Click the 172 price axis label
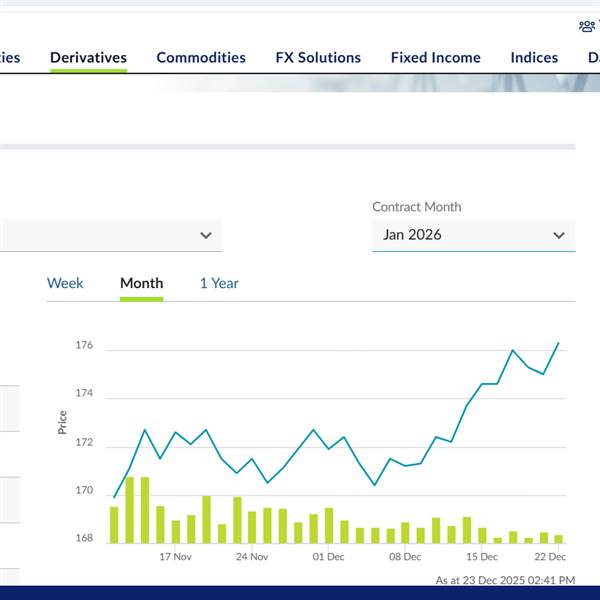Image resolution: width=600 pixels, height=600 pixels. tap(84, 442)
